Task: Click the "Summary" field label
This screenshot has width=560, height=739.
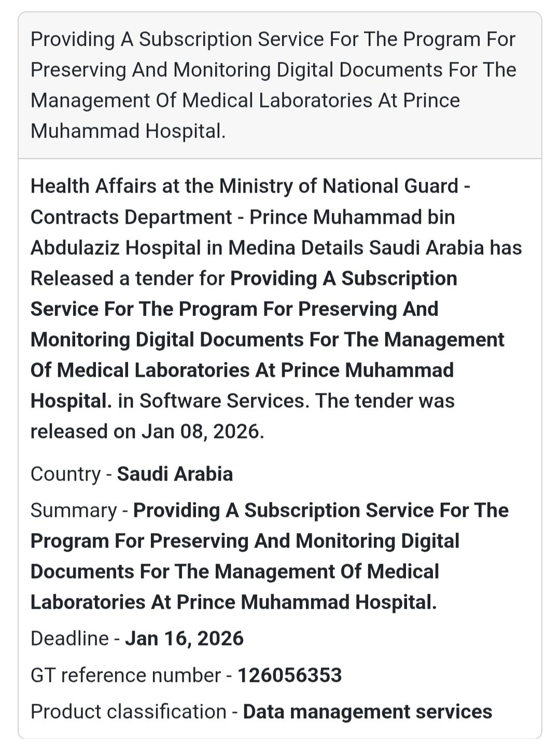Action: click(74, 510)
